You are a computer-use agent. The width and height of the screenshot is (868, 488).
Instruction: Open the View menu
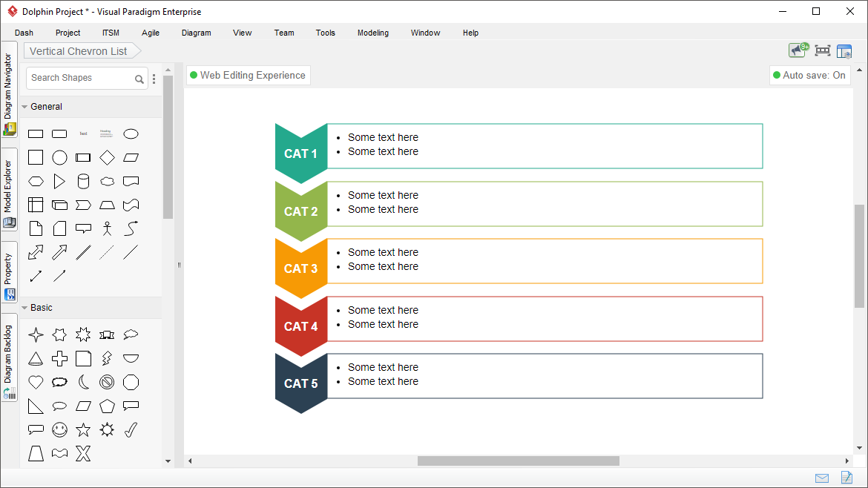tap(243, 33)
